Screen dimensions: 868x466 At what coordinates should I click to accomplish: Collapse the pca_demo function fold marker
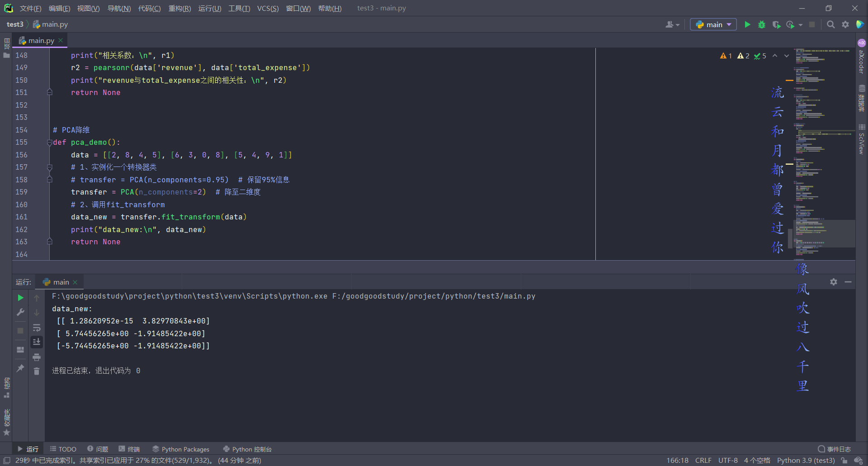pyautogui.click(x=50, y=143)
